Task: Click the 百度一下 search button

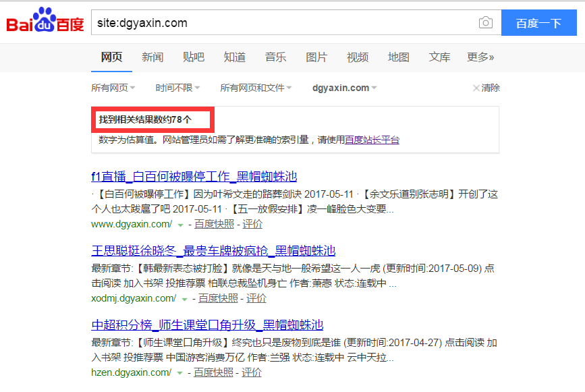Action: point(538,23)
